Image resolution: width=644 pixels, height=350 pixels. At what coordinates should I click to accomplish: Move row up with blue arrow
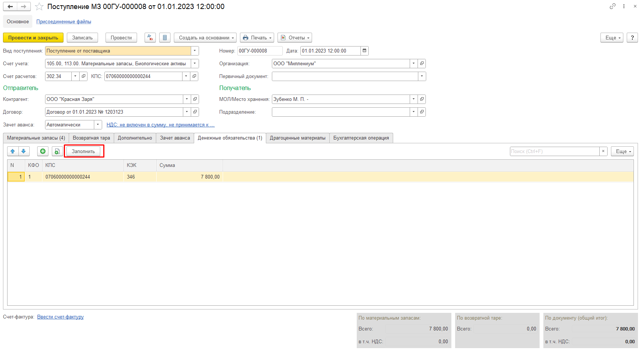point(13,151)
